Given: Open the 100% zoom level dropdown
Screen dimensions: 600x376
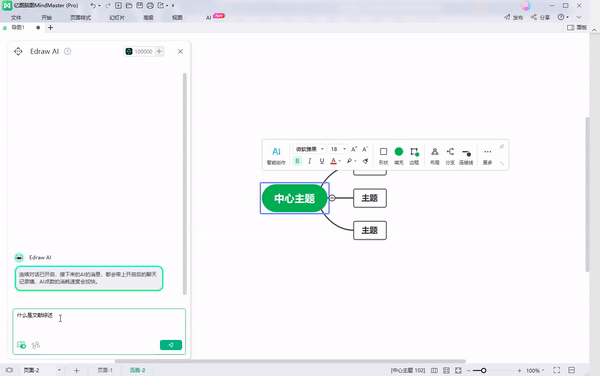Looking at the screenshot, I should (x=535, y=370).
